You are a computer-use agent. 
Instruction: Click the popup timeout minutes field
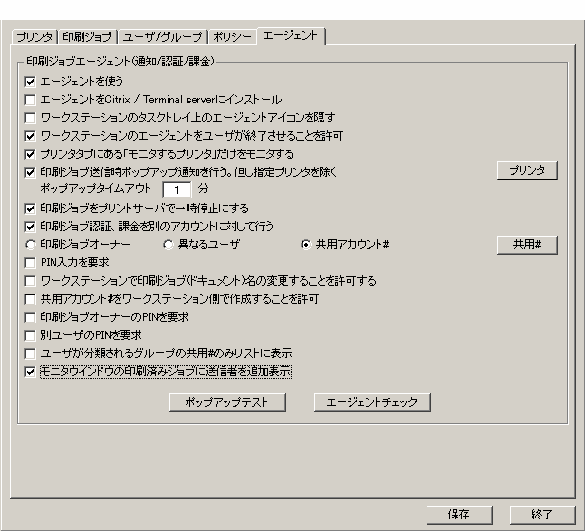click(177, 190)
